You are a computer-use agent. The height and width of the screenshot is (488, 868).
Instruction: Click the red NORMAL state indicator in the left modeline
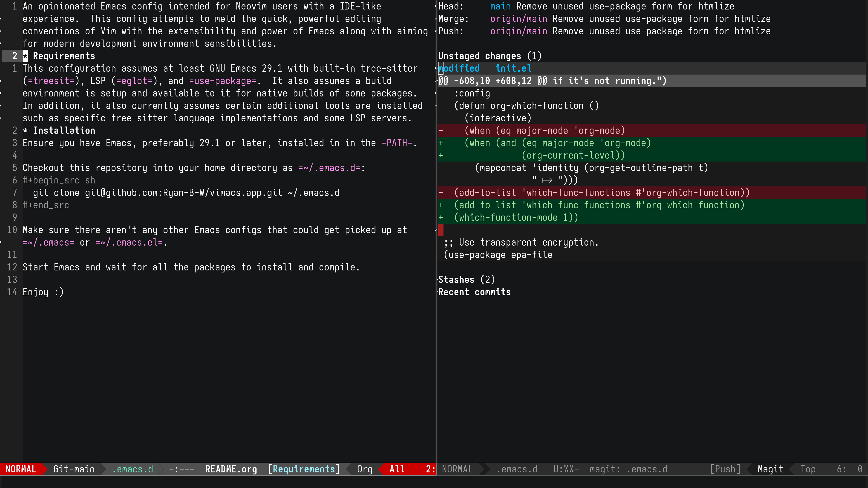click(21, 469)
